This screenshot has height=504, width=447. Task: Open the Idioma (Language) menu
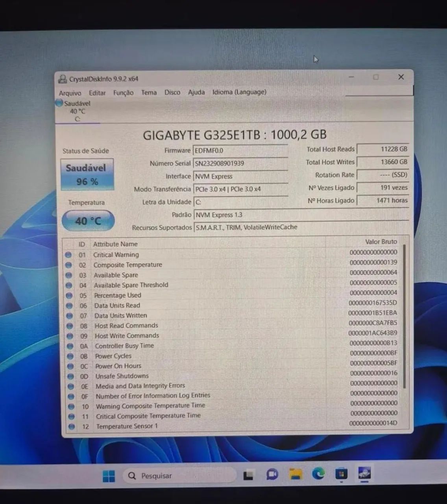(239, 92)
